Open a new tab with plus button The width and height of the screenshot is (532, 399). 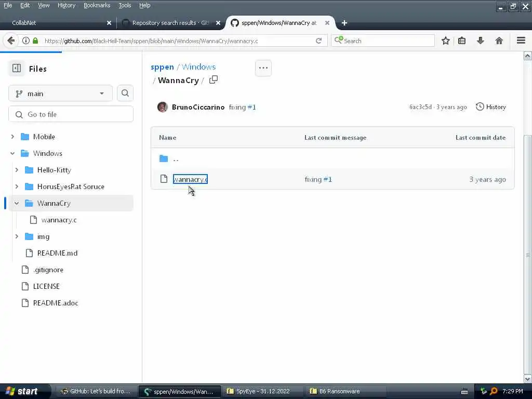click(x=344, y=23)
